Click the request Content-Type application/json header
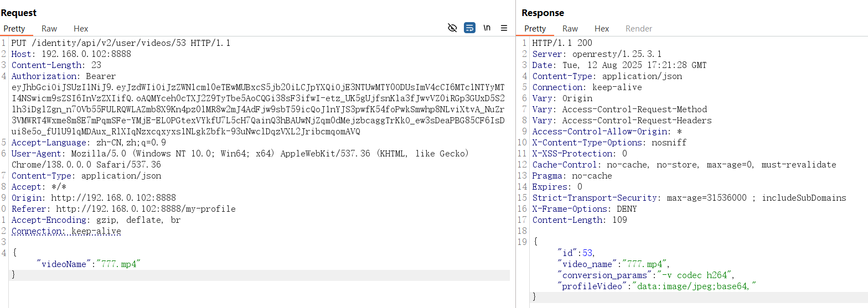 click(x=86, y=176)
